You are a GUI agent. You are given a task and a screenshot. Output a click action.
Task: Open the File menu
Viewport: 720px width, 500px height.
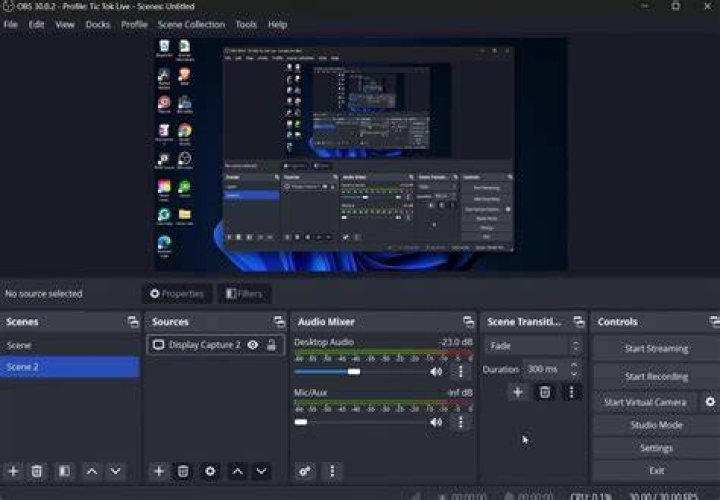point(11,24)
